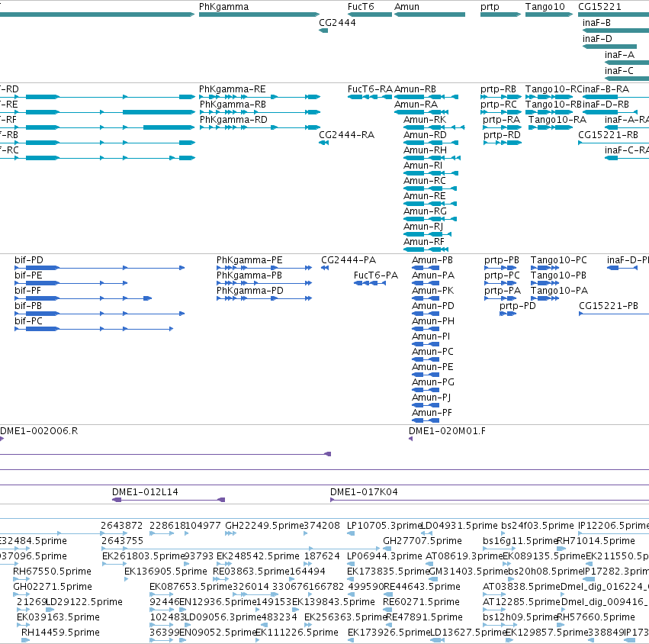Select the bif-PF protein label
This screenshot has width=649, height=644.
[27, 291]
